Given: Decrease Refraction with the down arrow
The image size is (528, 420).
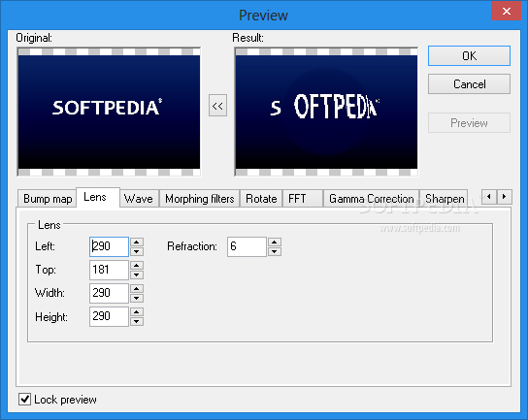Looking at the screenshot, I should point(275,251).
